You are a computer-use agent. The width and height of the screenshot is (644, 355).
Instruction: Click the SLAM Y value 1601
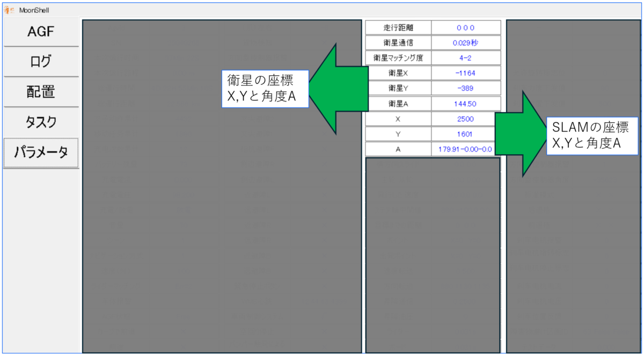[465, 134]
